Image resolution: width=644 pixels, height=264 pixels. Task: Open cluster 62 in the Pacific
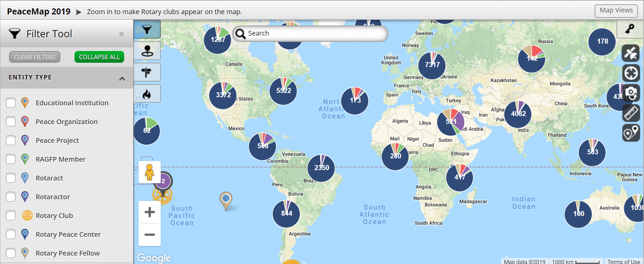point(147,131)
